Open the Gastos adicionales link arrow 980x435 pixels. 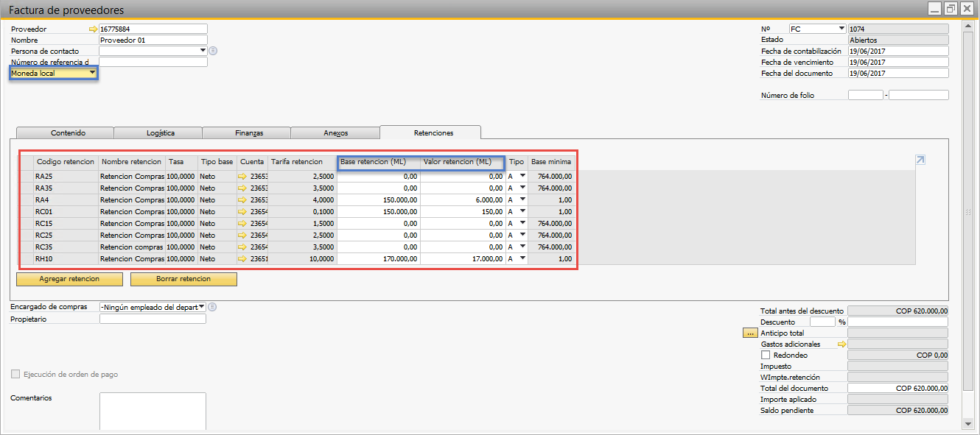coord(842,344)
